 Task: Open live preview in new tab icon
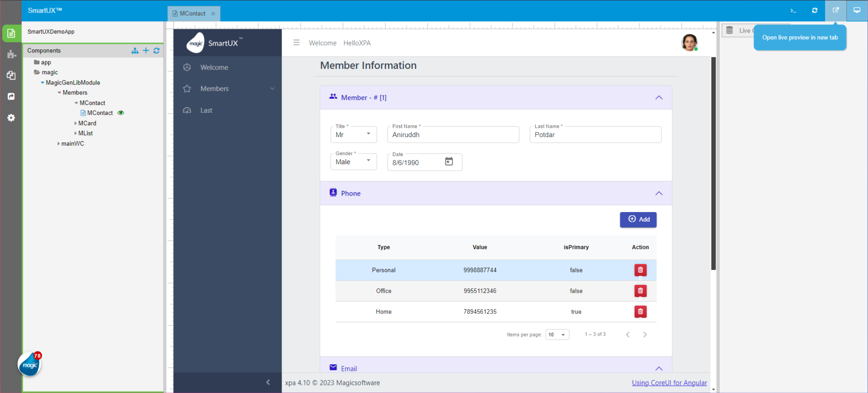(835, 10)
